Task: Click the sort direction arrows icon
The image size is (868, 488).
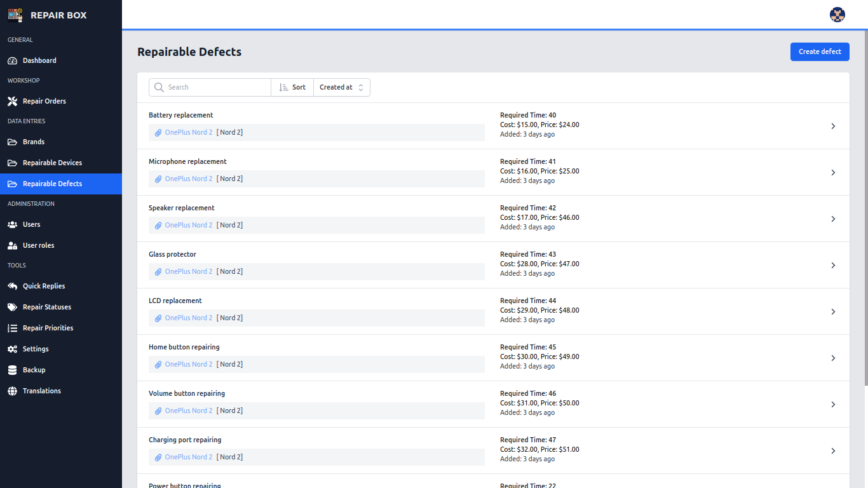Action: coord(284,87)
